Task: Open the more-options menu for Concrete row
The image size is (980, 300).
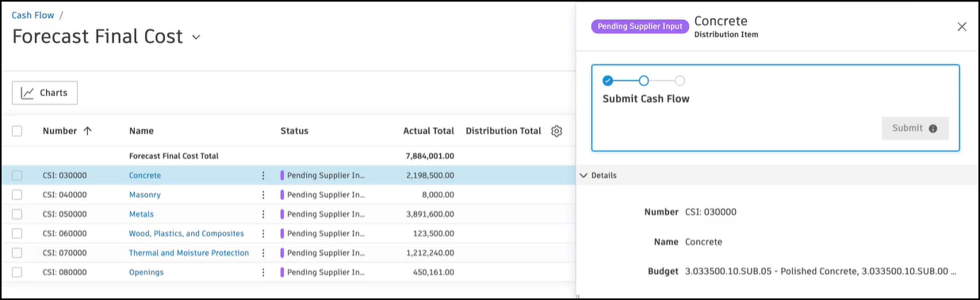Action: coord(263,175)
